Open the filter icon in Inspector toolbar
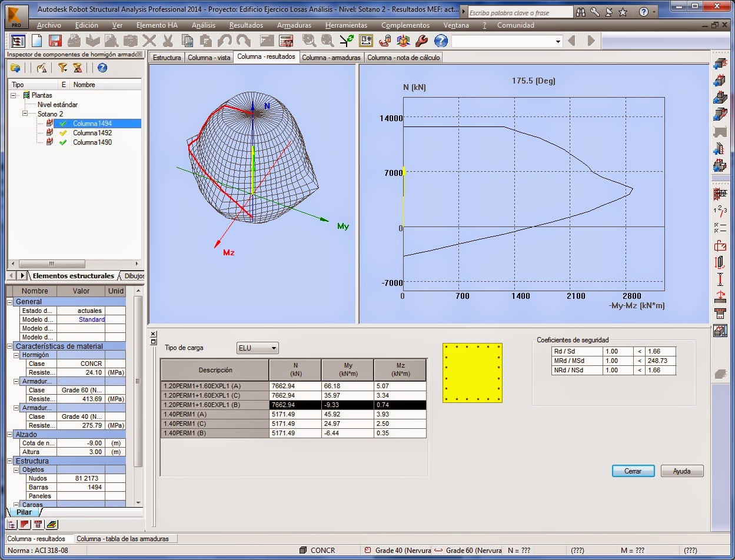This screenshot has width=735, height=560. point(63,68)
